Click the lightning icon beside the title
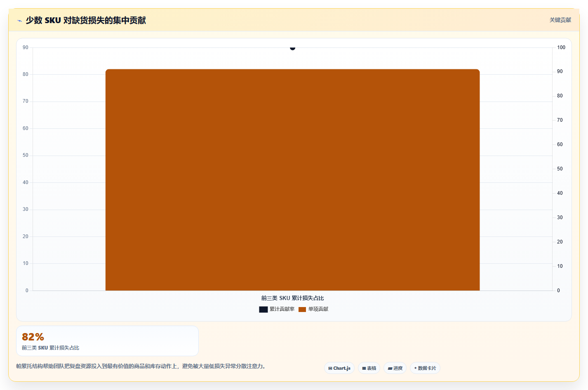This screenshot has width=588, height=390. pyautogui.click(x=19, y=21)
